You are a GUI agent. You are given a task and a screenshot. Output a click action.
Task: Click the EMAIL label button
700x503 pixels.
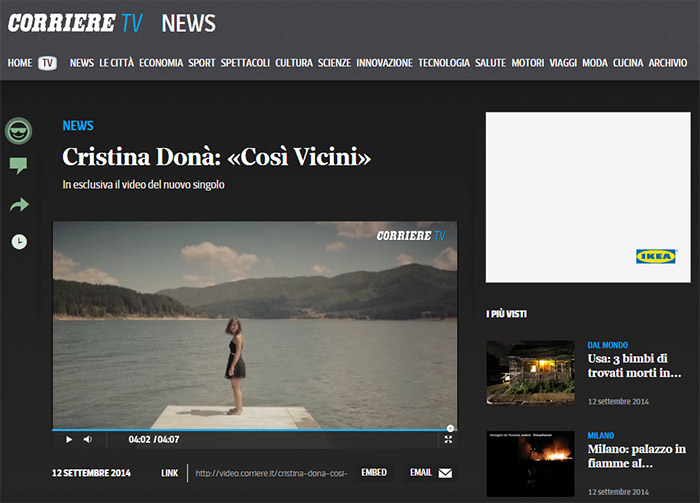tap(421, 473)
